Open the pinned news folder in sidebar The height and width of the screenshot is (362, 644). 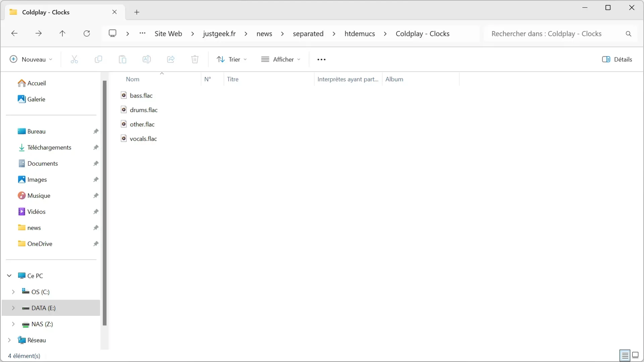[34, 228]
